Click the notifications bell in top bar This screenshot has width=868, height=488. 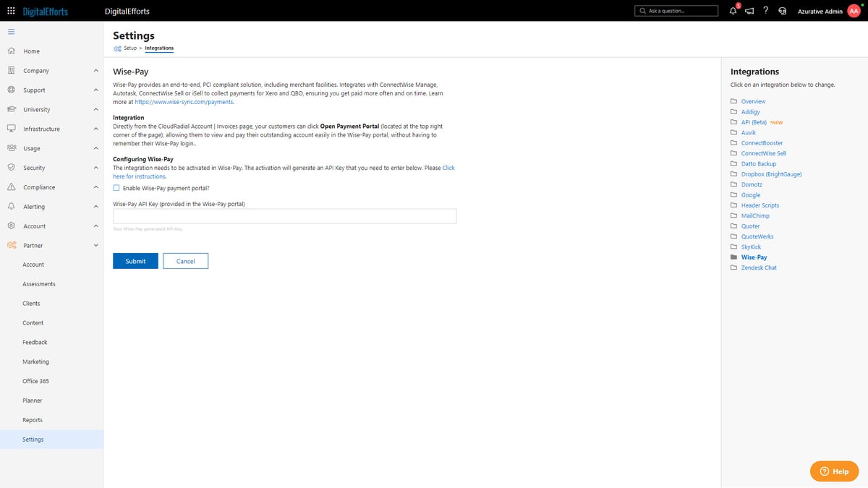click(732, 11)
